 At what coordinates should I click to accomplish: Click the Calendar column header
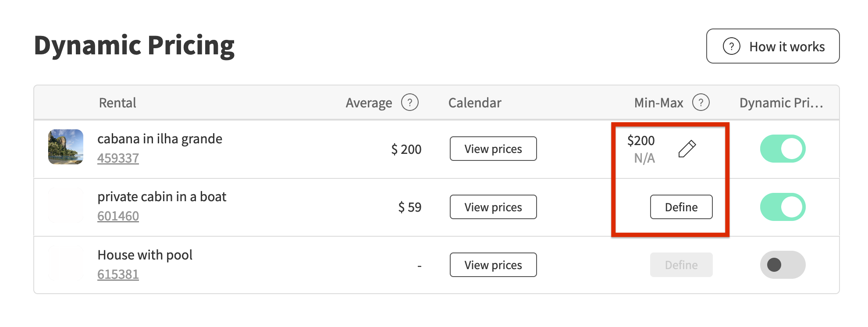pyautogui.click(x=475, y=103)
